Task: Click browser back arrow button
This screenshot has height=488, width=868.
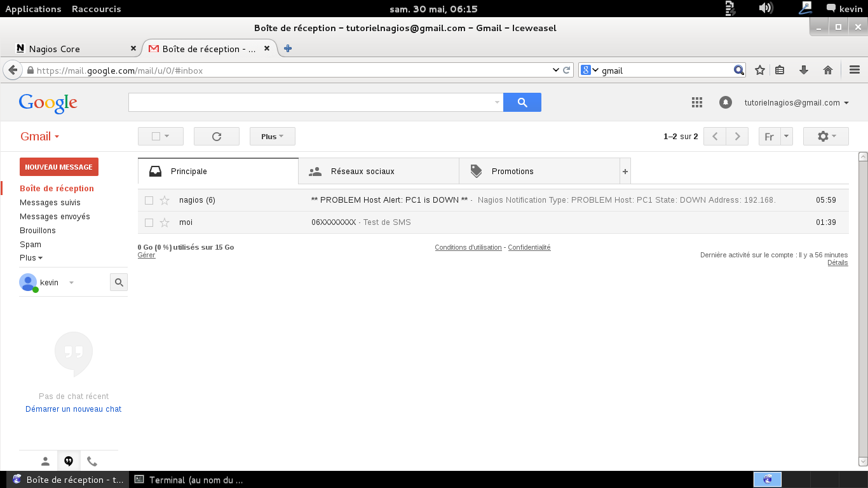Action: pos(12,70)
